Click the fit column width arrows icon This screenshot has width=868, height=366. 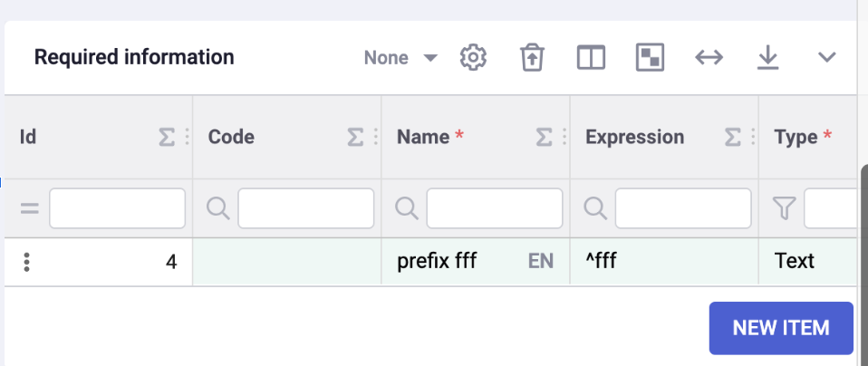709,58
